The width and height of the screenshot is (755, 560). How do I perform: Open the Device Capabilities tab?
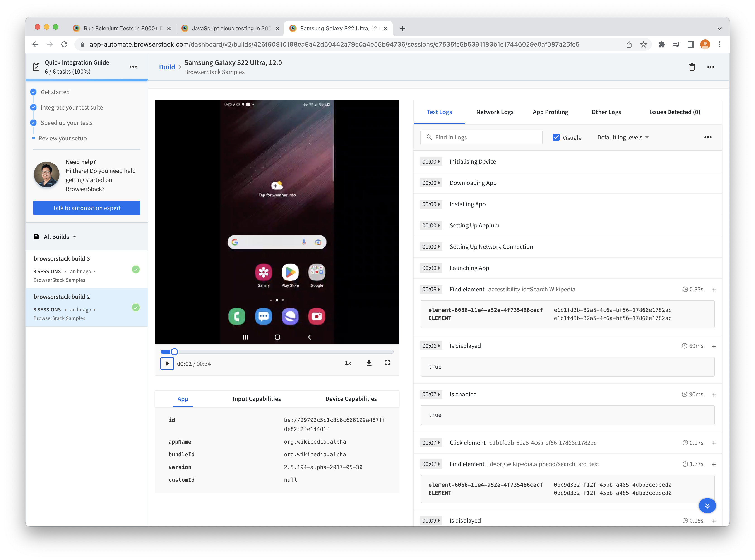pyautogui.click(x=351, y=399)
